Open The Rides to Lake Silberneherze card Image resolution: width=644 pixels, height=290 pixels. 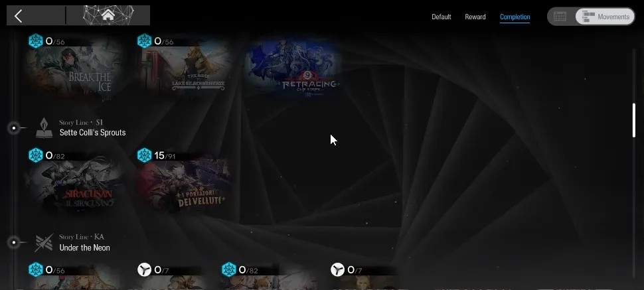coord(184,70)
